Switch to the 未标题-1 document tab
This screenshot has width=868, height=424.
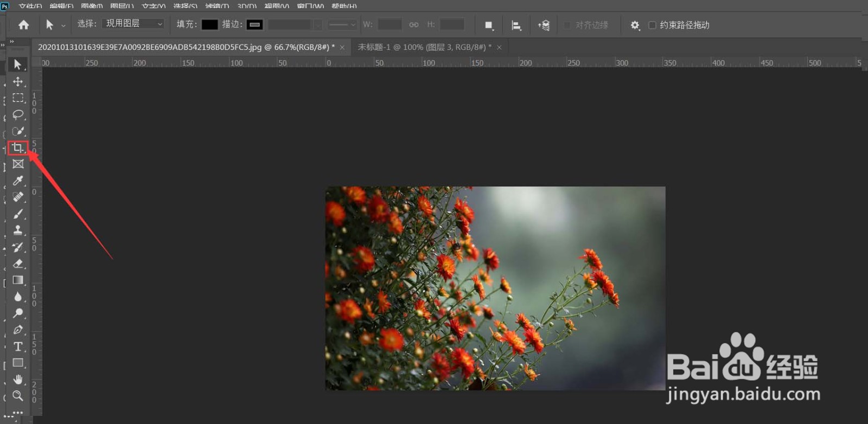tap(424, 47)
